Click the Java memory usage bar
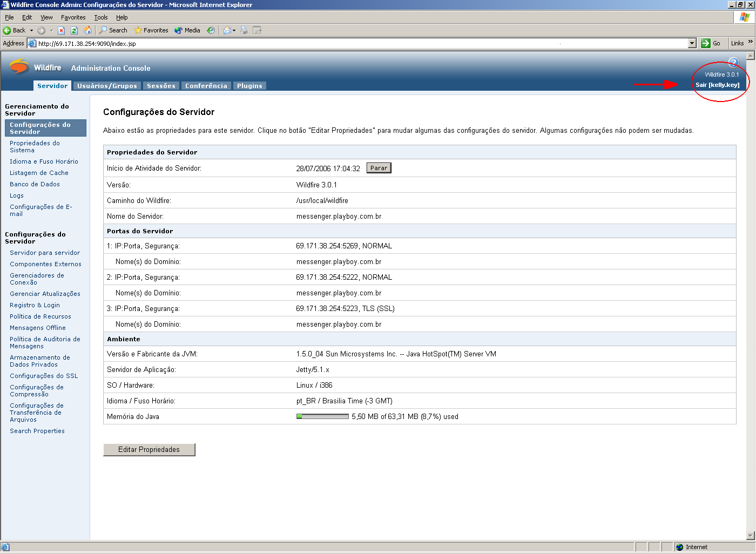Screen dimensions: 756x554 (322, 416)
